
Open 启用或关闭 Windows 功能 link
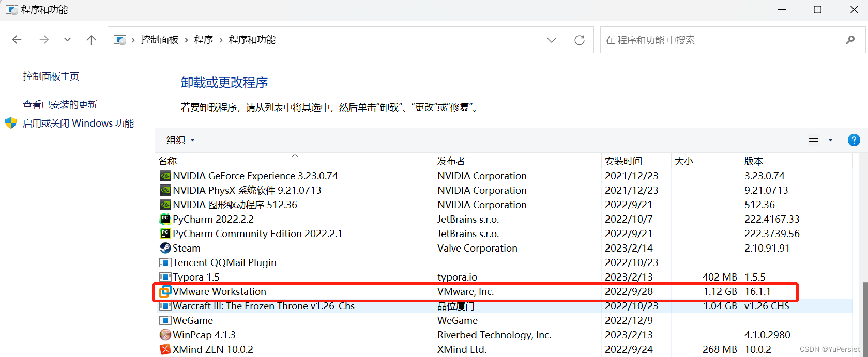[x=79, y=123]
